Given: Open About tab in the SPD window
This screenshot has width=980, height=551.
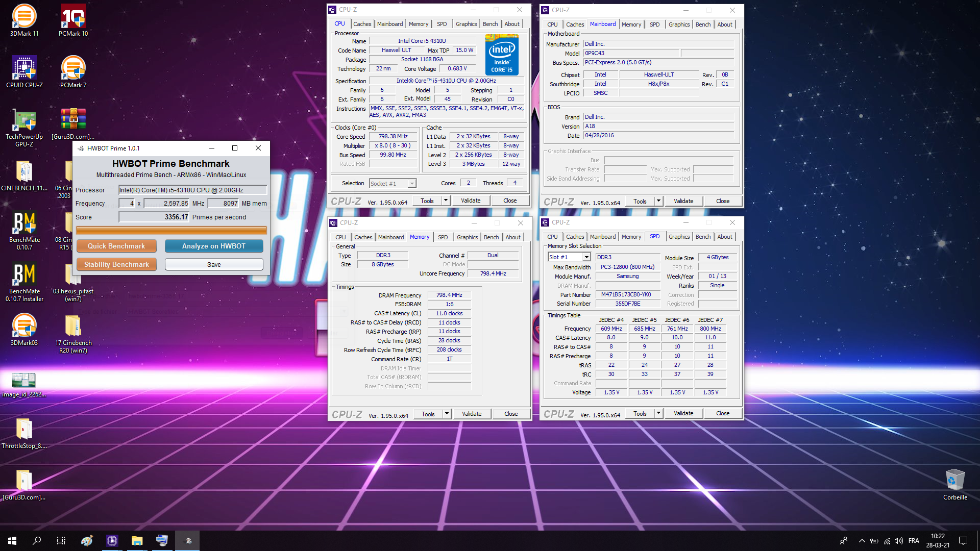Looking at the screenshot, I should coord(724,237).
